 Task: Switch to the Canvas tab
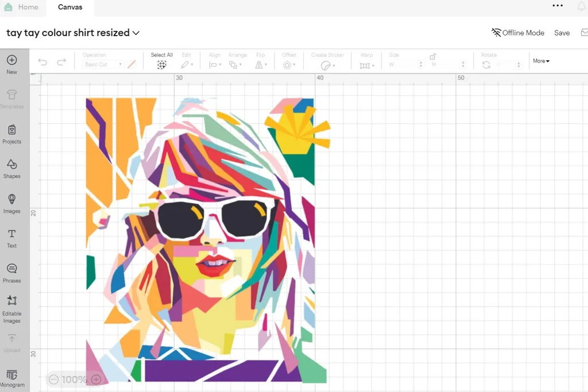[70, 7]
